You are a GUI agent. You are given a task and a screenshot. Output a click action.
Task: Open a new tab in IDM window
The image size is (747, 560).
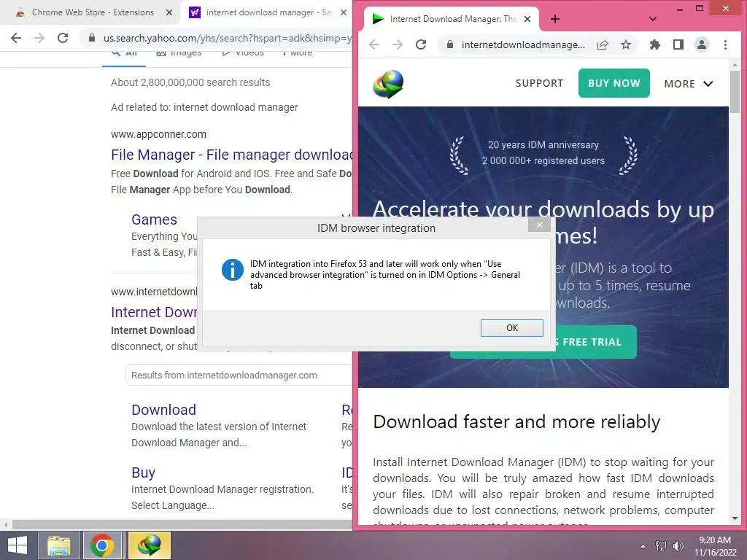click(555, 19)
